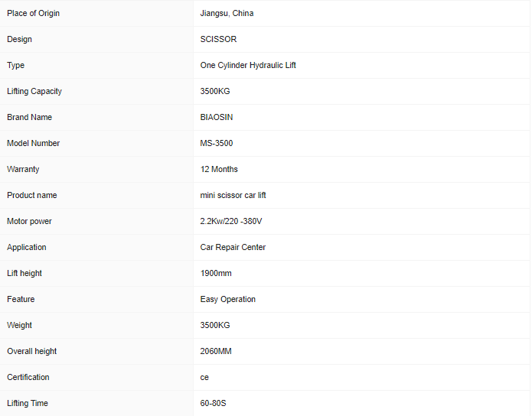Click the 'Brand Name' row label
532x416 pixels.
pos(30,118)
